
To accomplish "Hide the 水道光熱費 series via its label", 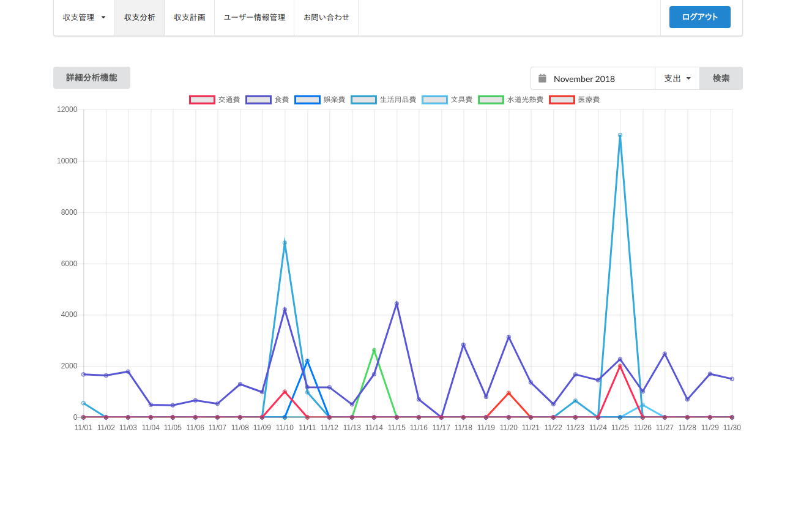I will [525, 100].
